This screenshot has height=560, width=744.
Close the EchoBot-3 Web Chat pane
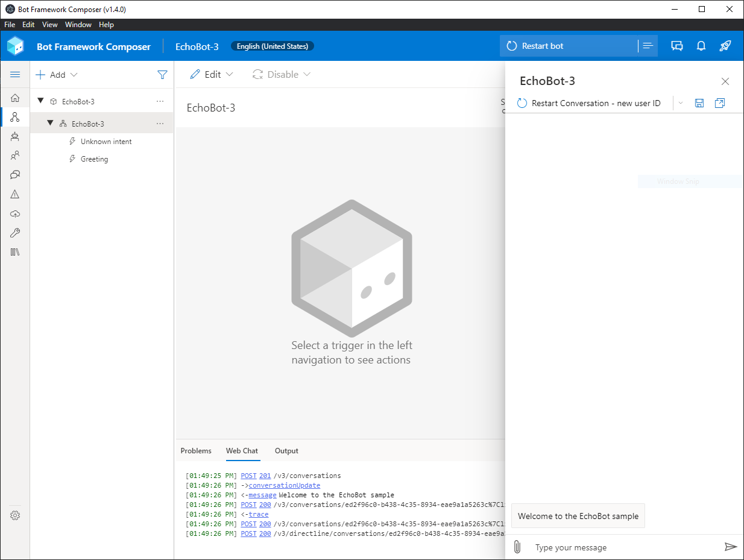[725, 81]
